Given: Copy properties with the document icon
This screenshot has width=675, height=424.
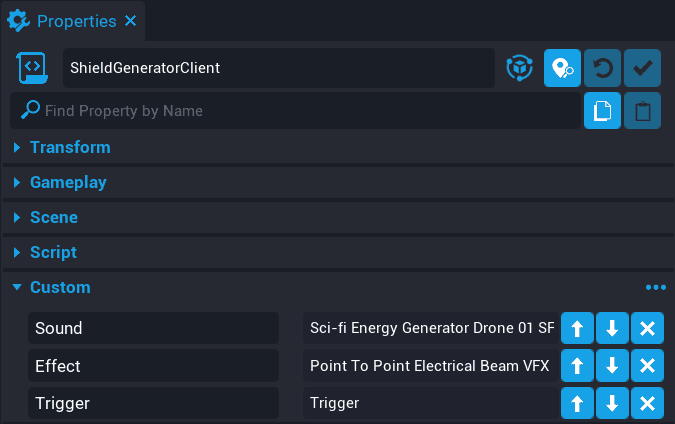Looking at the screenshot, I should point(602,110).
